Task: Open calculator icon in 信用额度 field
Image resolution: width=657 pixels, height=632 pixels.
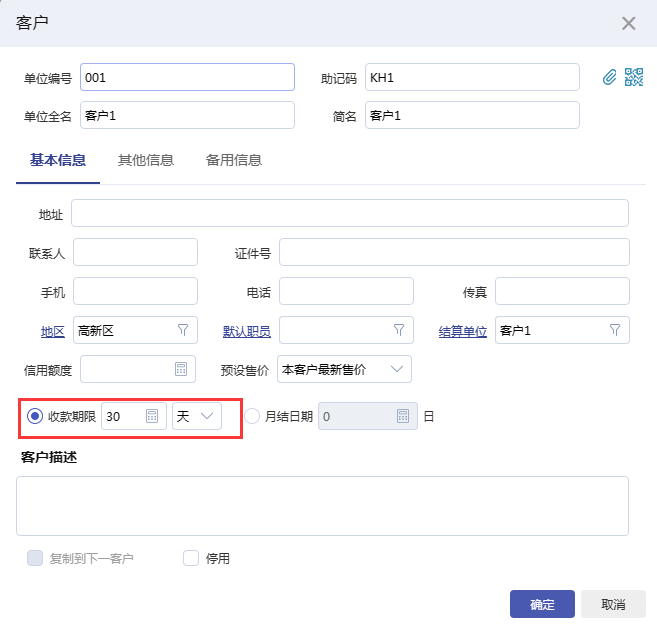Action: click(182, 369)
